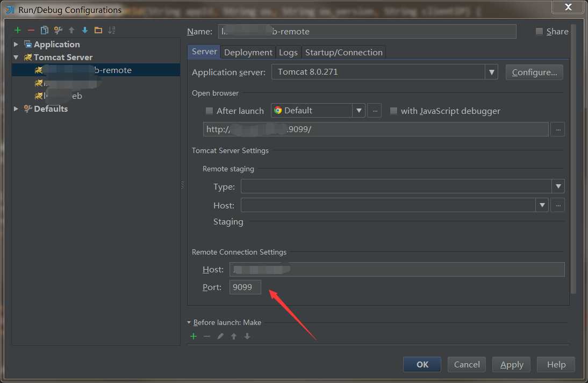Click the Name input field
The height and width of the screenshot is (383, 588).
click(x=367, y=32)
